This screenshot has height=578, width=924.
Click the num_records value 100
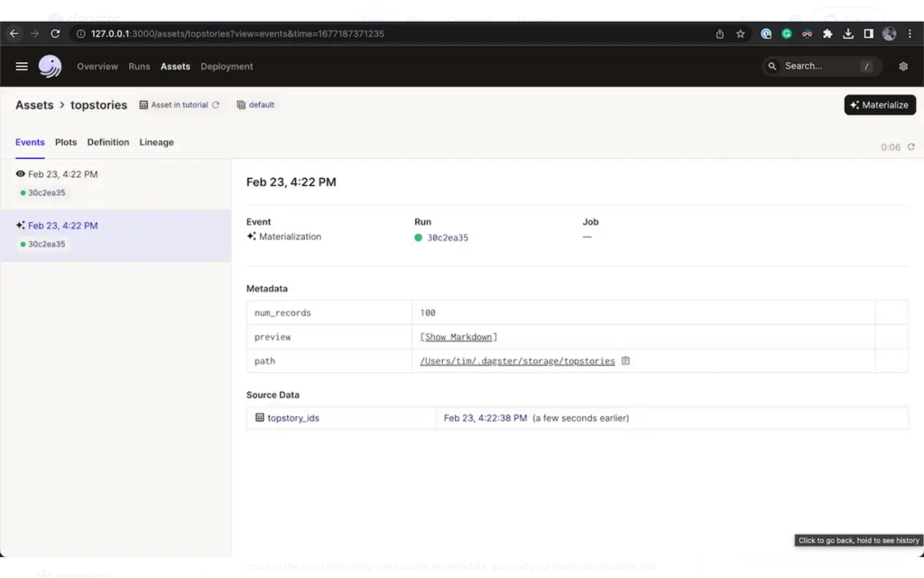click(x=427, y=312)
